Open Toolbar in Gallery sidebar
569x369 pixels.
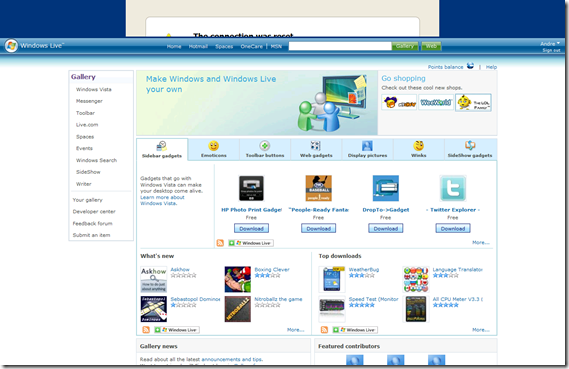[85, 113]
